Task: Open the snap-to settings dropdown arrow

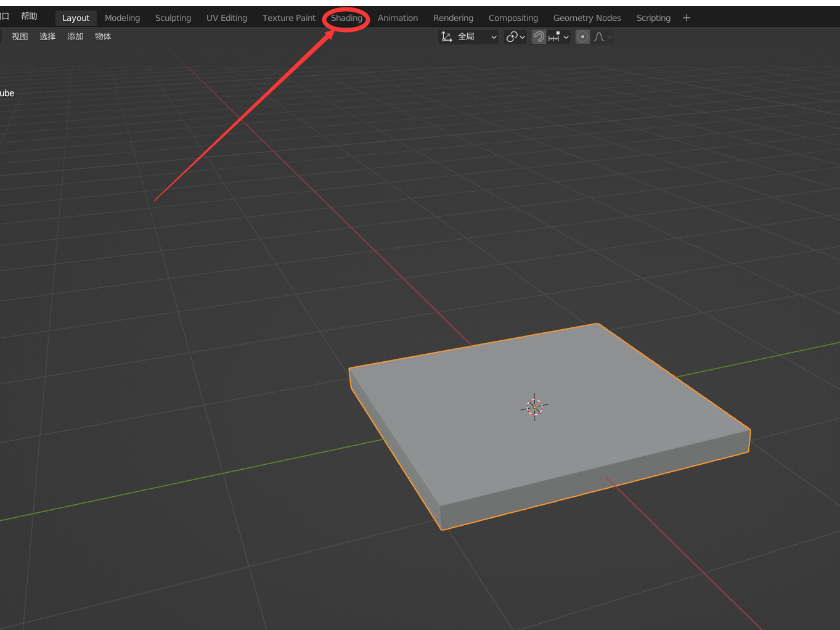Action: click(x=566, y=36)
